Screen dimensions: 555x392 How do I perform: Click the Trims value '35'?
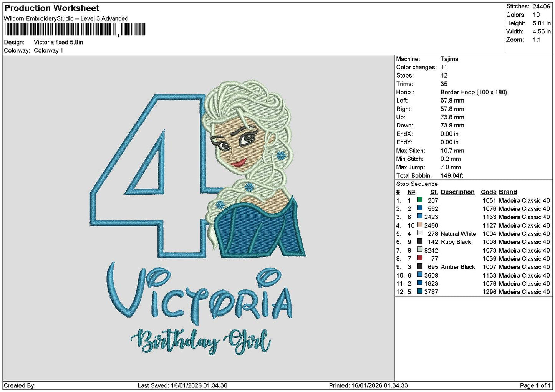(x=444, y=84)
